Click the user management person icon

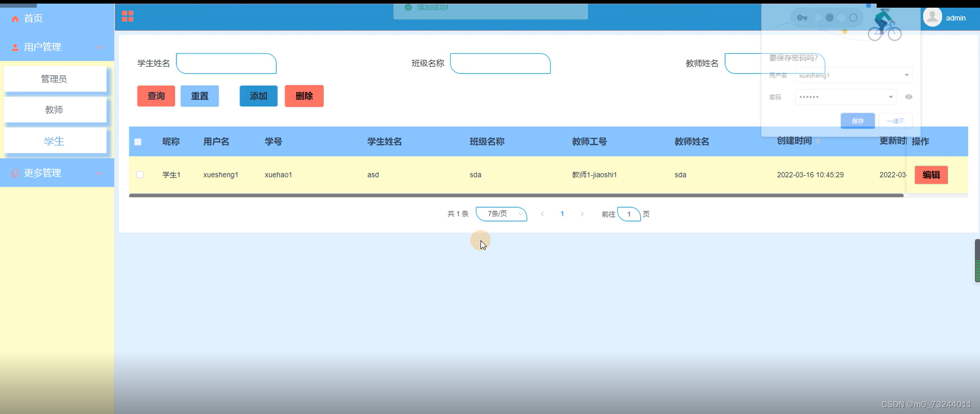(15, 48)
